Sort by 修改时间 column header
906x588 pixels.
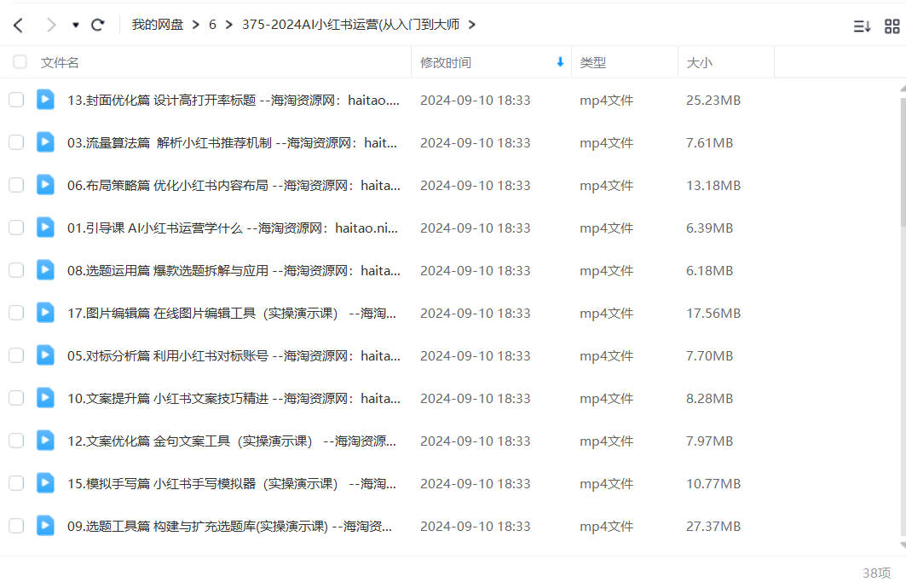click(x=446, y=62)
